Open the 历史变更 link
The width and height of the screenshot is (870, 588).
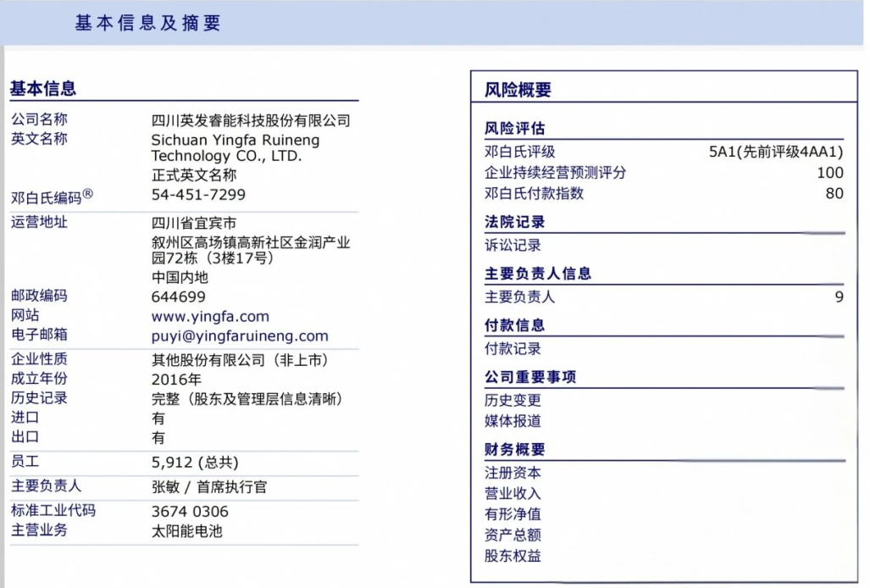[x=513, y=400]
